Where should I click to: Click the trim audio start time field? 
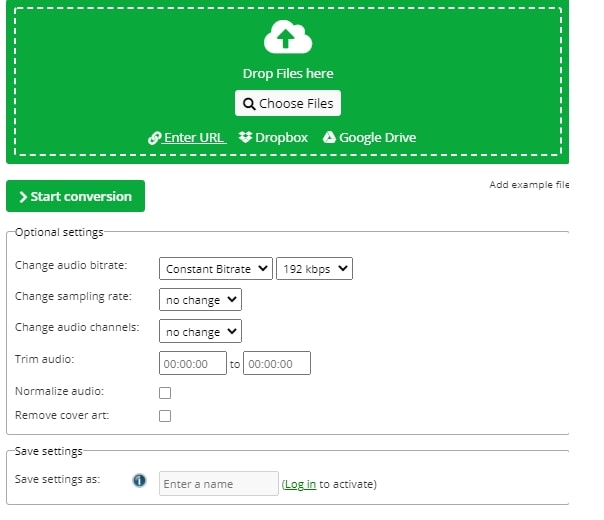click(193, 363)
